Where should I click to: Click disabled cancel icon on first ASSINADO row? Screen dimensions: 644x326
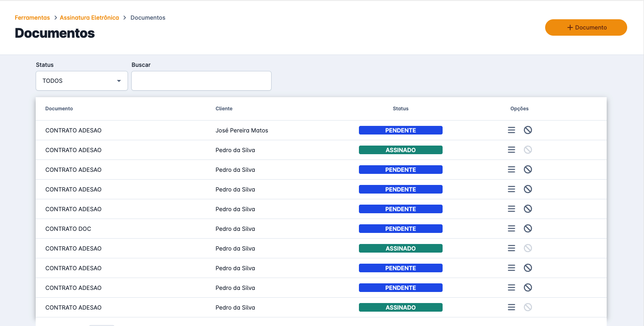[x=528, y=150]
